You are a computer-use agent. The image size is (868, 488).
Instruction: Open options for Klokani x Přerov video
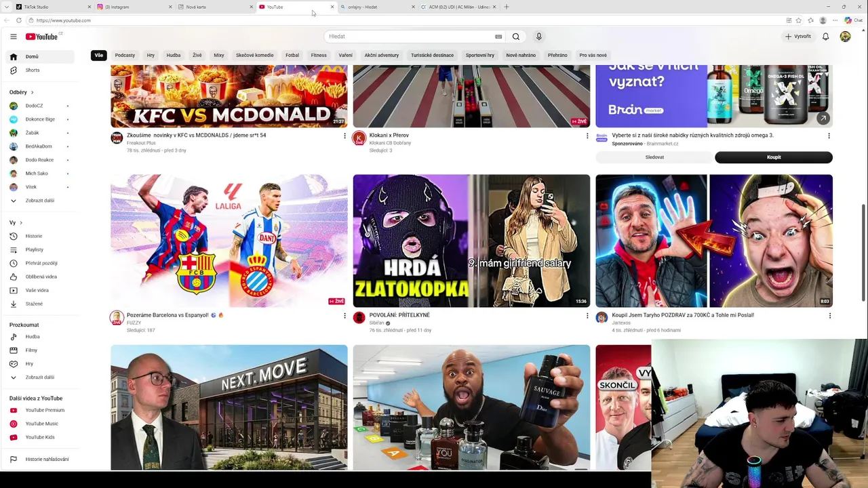[x=587, y=136]
